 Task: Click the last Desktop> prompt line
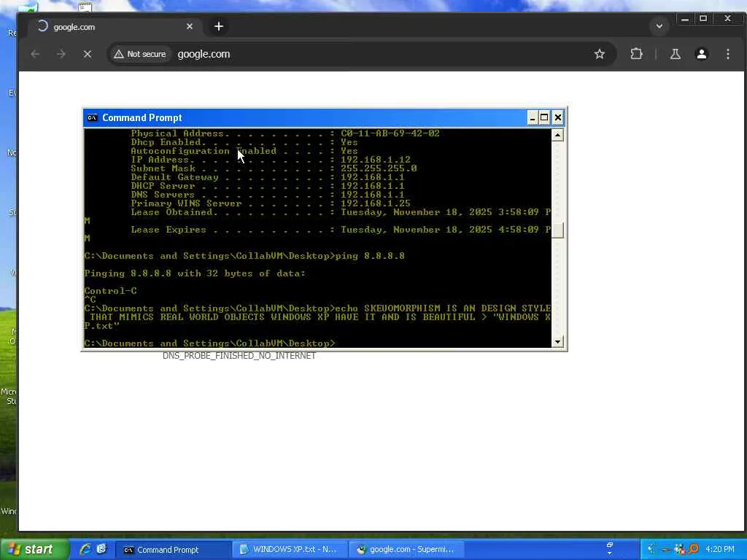pyautogui.click(x=209, y=343)
